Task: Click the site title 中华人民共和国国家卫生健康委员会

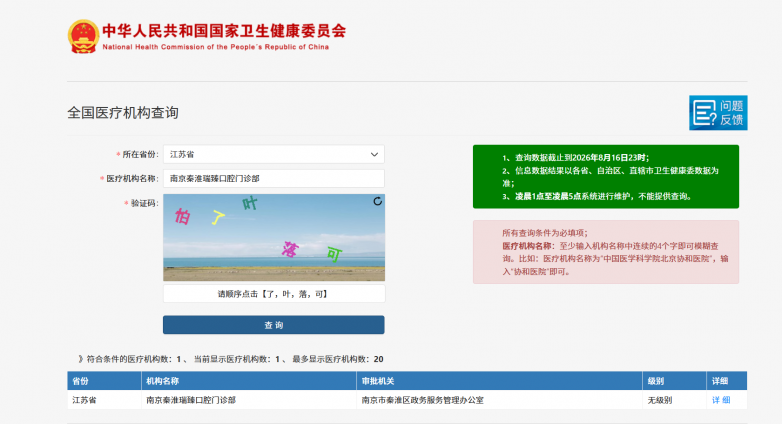Action: 224,31
